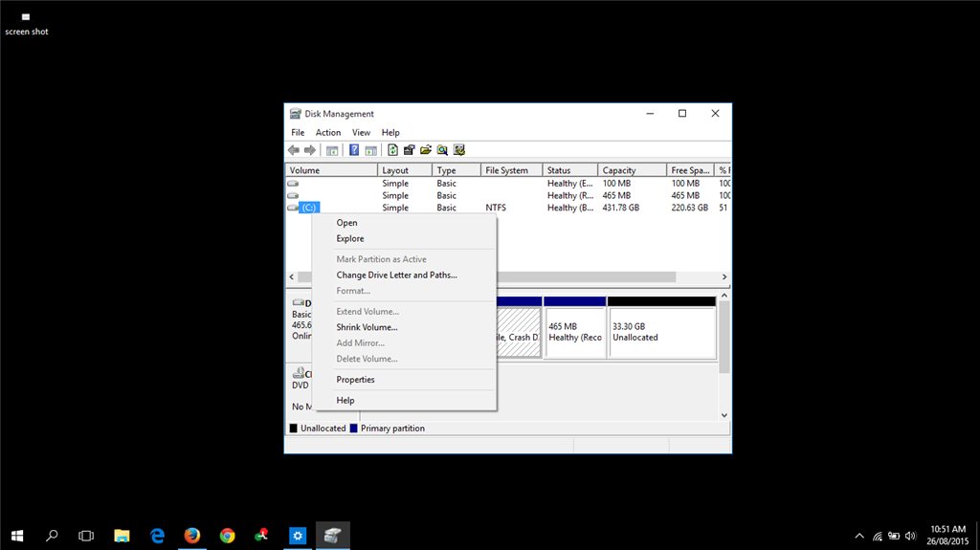Click the drive icon of the 465 MB volume row
This screenshot has width=980, height=550.
(293, 196)
